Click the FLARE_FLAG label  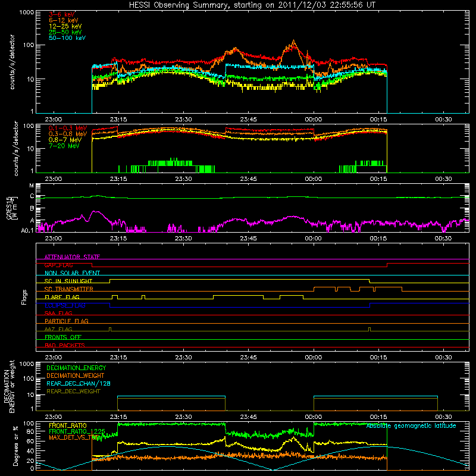(x=62, y=297)
